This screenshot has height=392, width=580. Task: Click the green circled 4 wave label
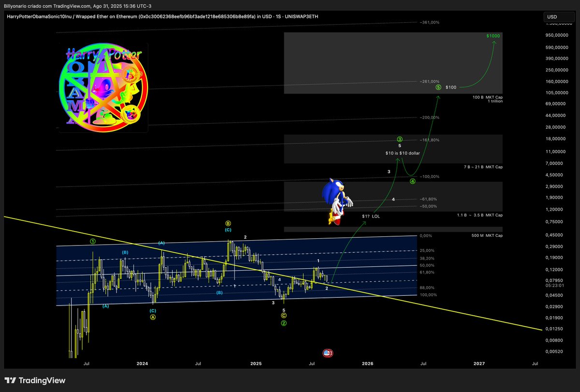[413, 182]
